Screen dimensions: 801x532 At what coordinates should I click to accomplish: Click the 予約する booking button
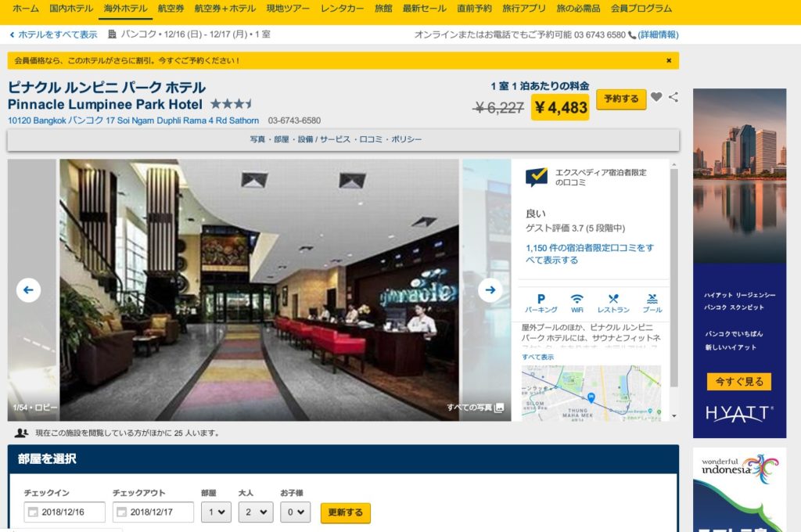click(x=621, y=99)
